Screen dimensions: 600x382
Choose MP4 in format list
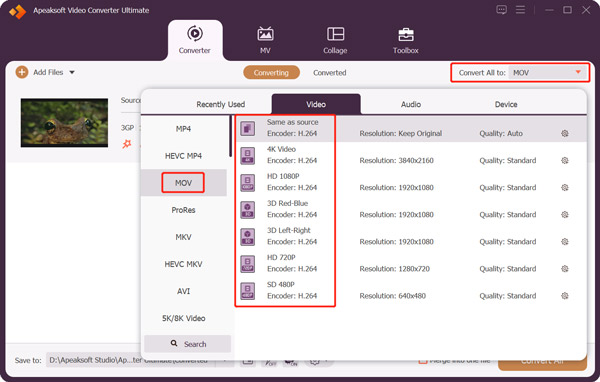(x=183, y=129)
